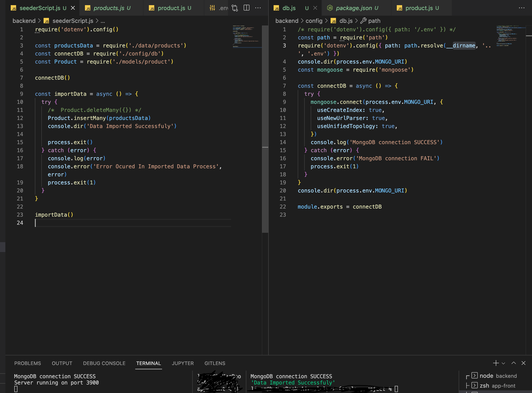Split the left editor with split icon
Viewport: 532px width, 393px height.
pyautogui.click(x=247, y=8)
